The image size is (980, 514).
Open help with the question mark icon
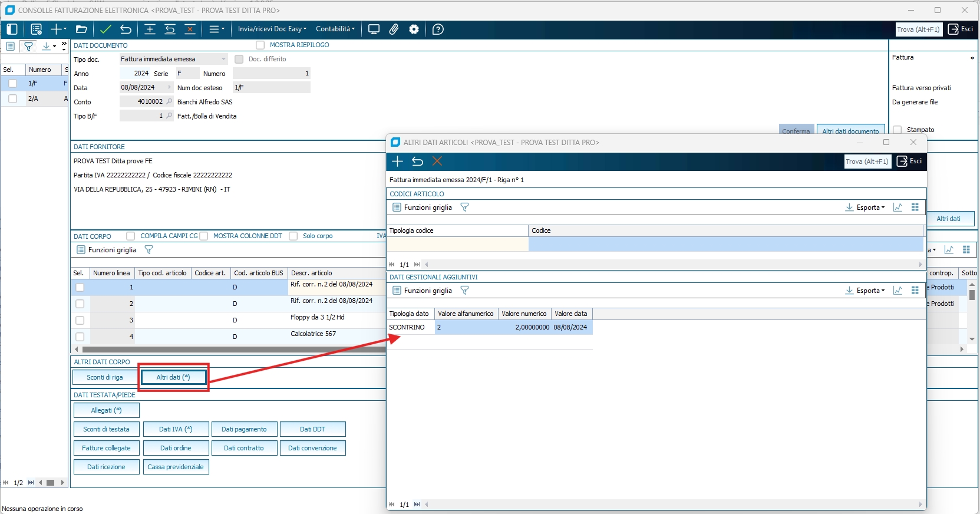pyautogui.click(x=438, y=29)
